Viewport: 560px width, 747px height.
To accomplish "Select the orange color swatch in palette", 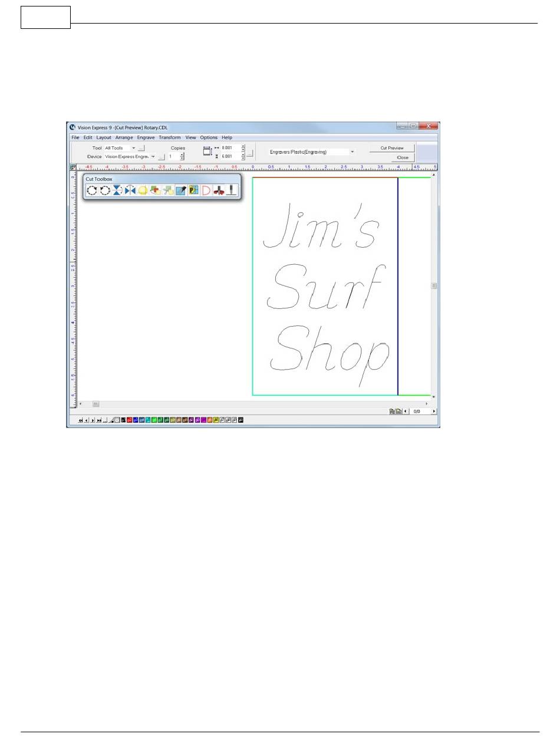I will pos(210,420).
